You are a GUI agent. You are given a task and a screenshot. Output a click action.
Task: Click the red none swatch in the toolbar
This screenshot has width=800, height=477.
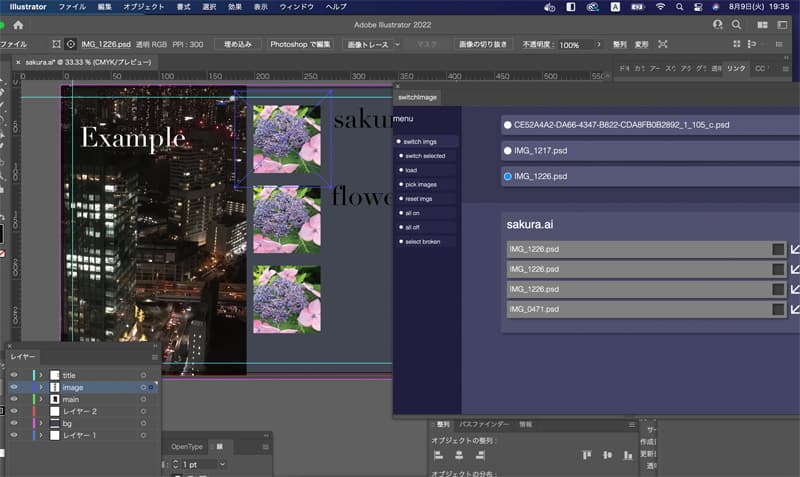[x=3, y=253]
